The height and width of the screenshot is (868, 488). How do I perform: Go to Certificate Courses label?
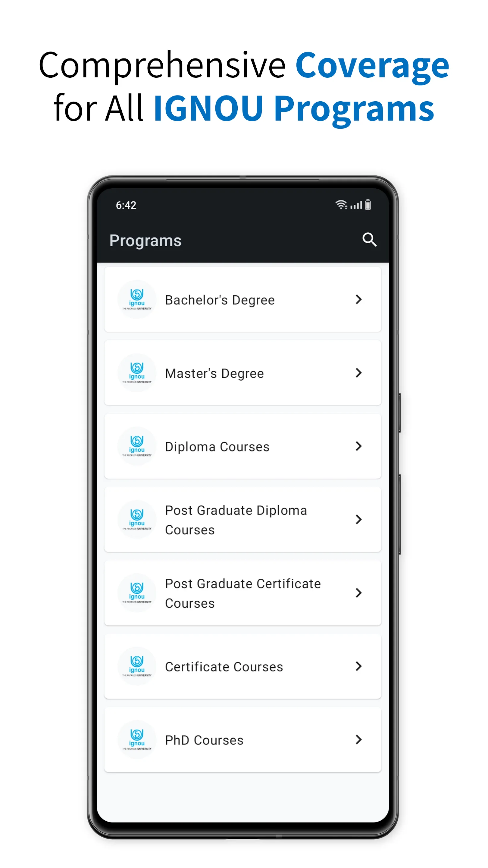point(224,667)
